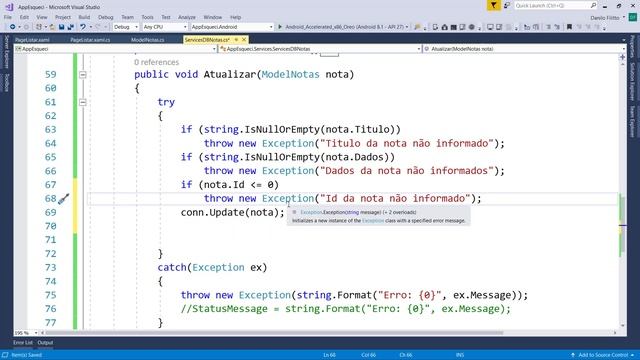Open the Solution Explorer side panel
Viewport: 640px width, 360px height.
coord(632,82)
